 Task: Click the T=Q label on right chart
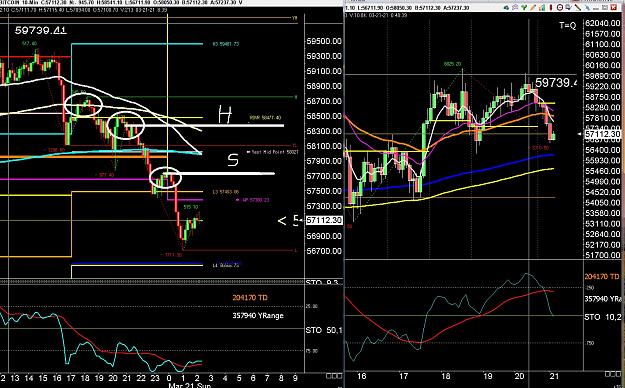pyautogui.click(x=568, y=26)
